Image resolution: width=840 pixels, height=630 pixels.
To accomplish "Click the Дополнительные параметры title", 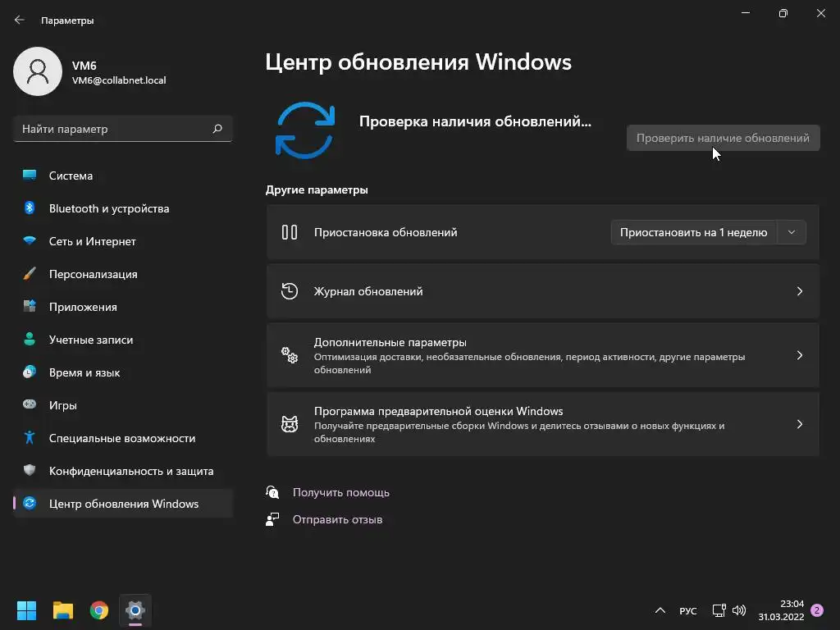I will (390, 342).
